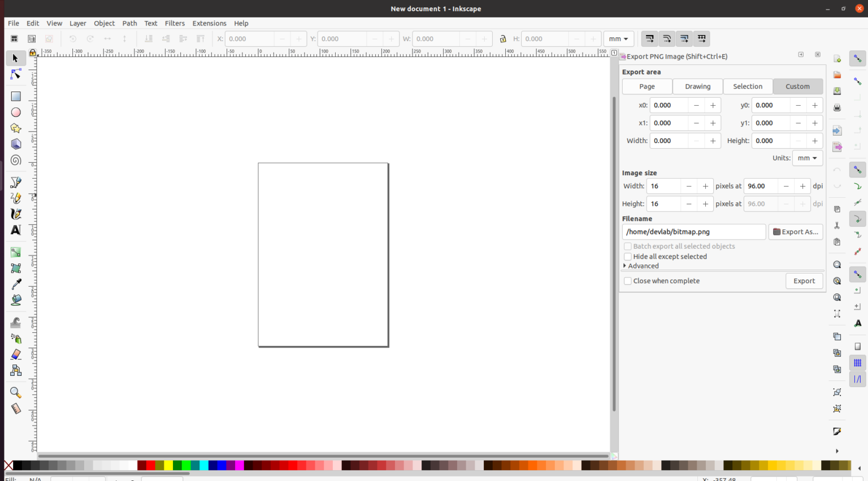Select the Spiral tool

coord(15,160)
